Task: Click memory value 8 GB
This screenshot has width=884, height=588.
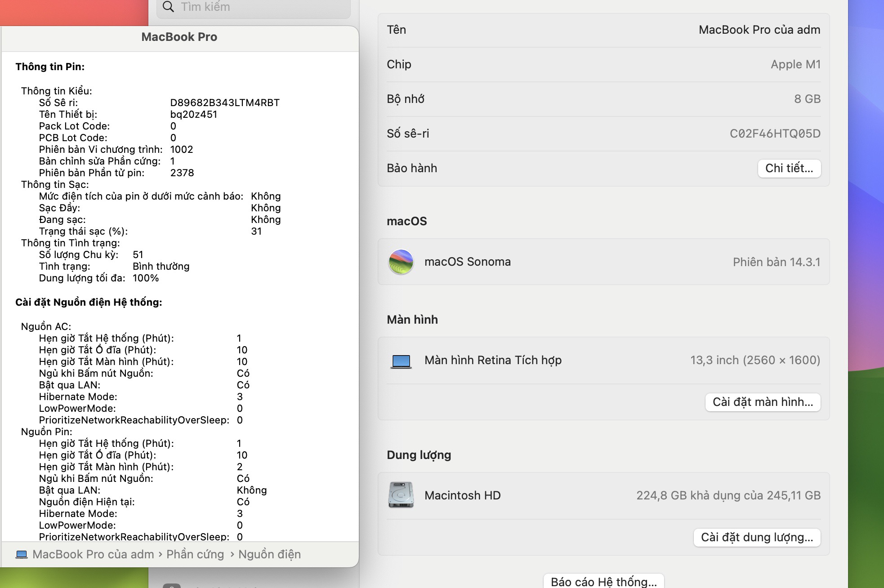Action: pyautogui.click(x=807, y=99)
